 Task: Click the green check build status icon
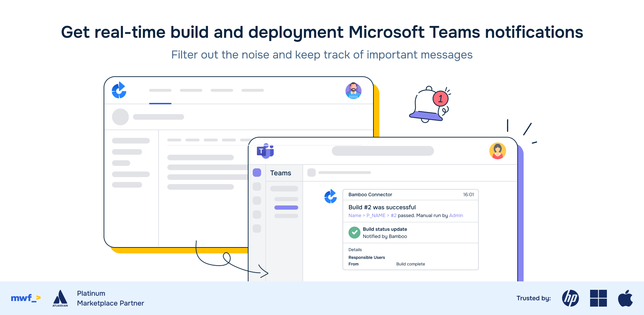[x=354, y=232]
